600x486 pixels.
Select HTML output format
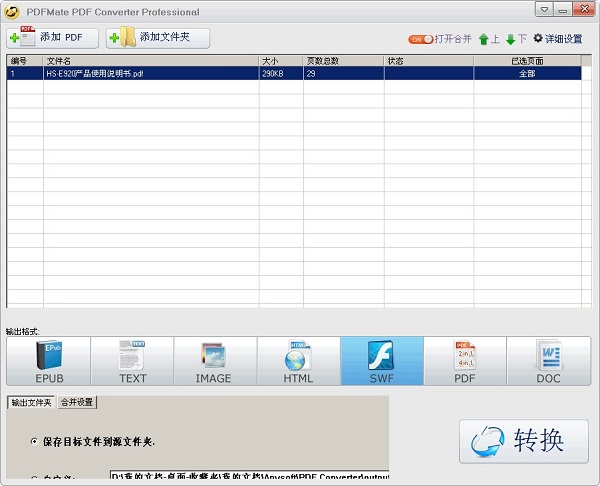[x=298, y=361]
